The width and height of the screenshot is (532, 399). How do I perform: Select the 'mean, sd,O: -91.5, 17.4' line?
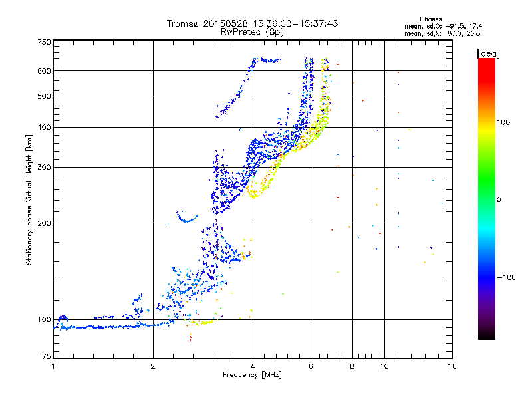coord(443,26)
